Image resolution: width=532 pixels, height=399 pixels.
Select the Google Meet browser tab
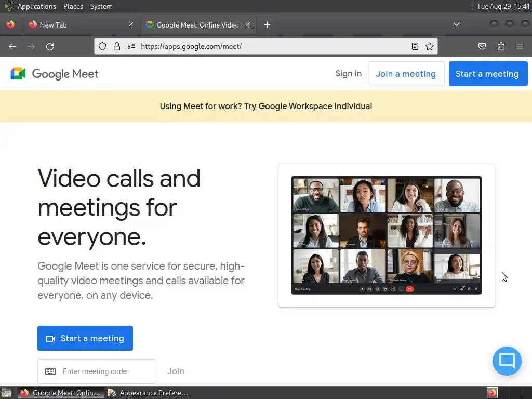pyautogui.click(x=198, y=25)
